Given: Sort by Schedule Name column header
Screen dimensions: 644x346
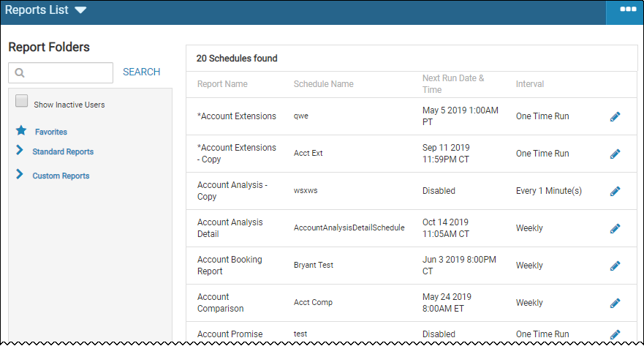Looking at the screenshot, I should tap(323, 84).
